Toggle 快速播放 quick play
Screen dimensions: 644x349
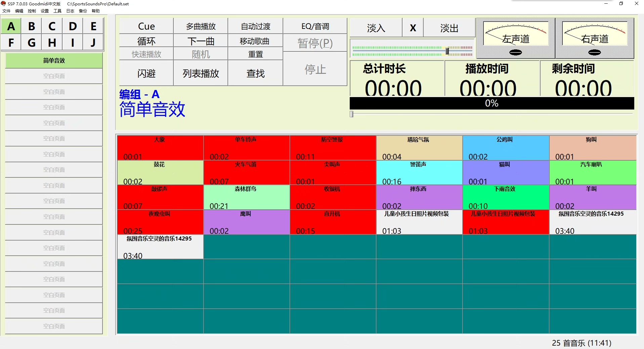coord(146,54)
